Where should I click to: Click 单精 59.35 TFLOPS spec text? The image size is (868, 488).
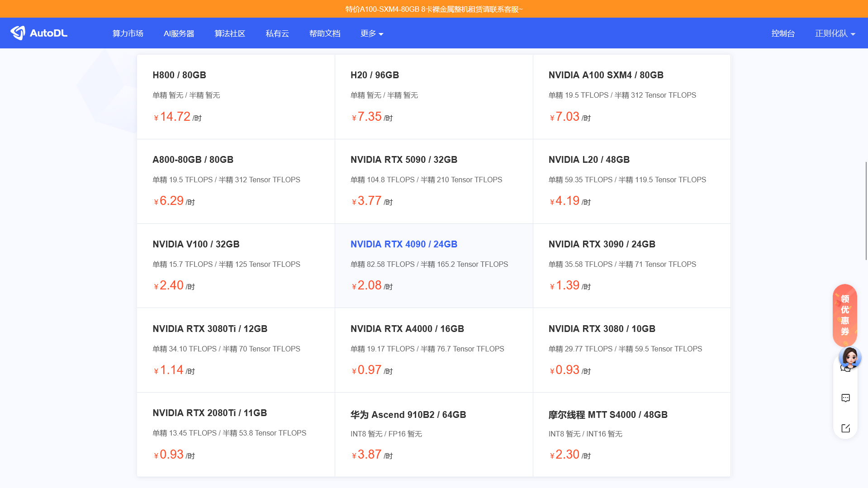(x=580, y=180)
